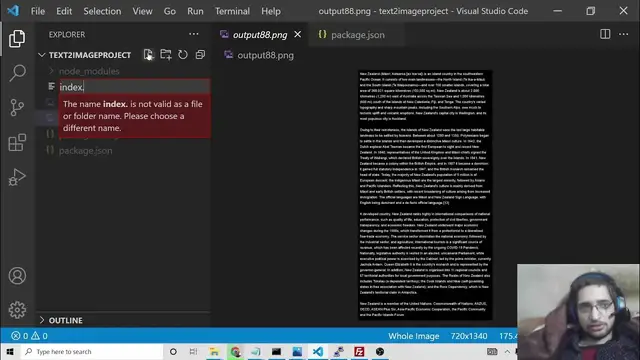640x360 pixels.
Task: Expand the OUTLINE section
Action: point(42,320)
